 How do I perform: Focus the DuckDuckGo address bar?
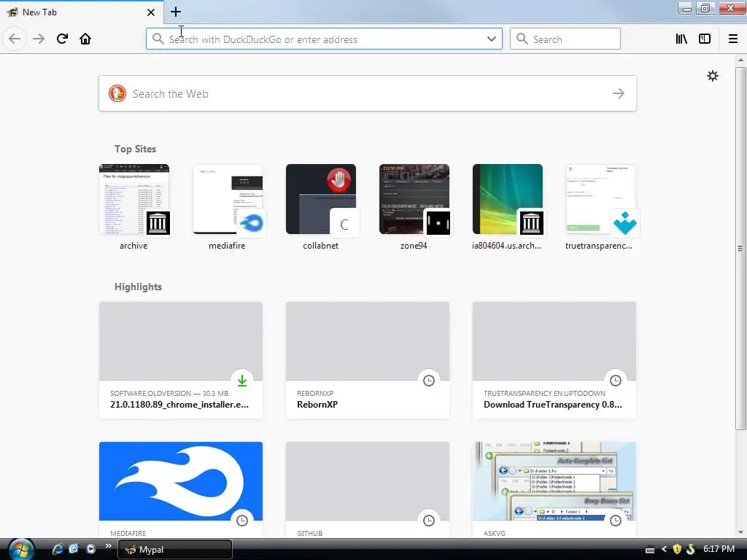click(x=324, y=39)
